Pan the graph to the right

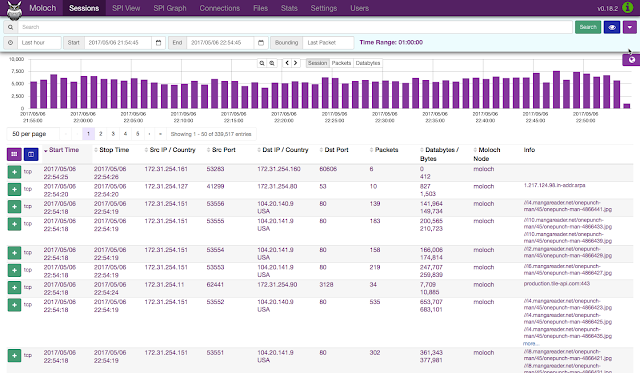(x=296, y=63)
